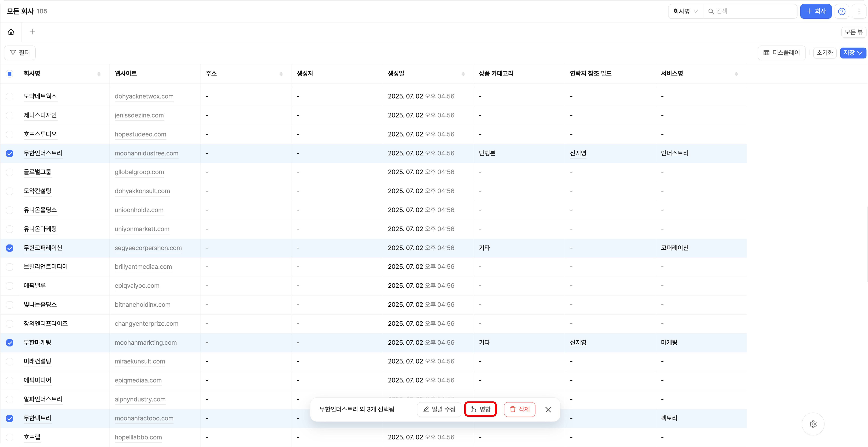Add a new view tab with plus icon

pos(32,32)
